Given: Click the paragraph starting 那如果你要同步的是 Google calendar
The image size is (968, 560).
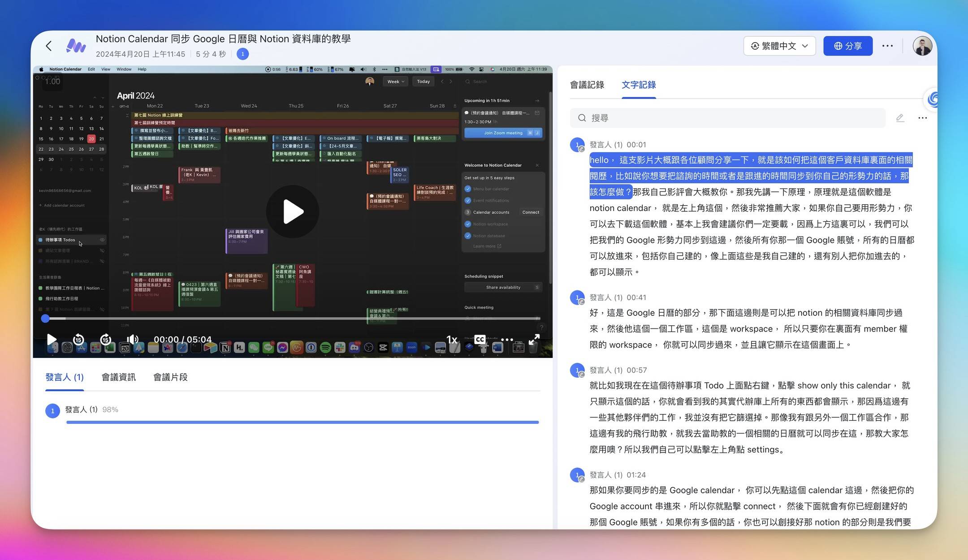Looking at the screenshot, I should tap(751, 506).
